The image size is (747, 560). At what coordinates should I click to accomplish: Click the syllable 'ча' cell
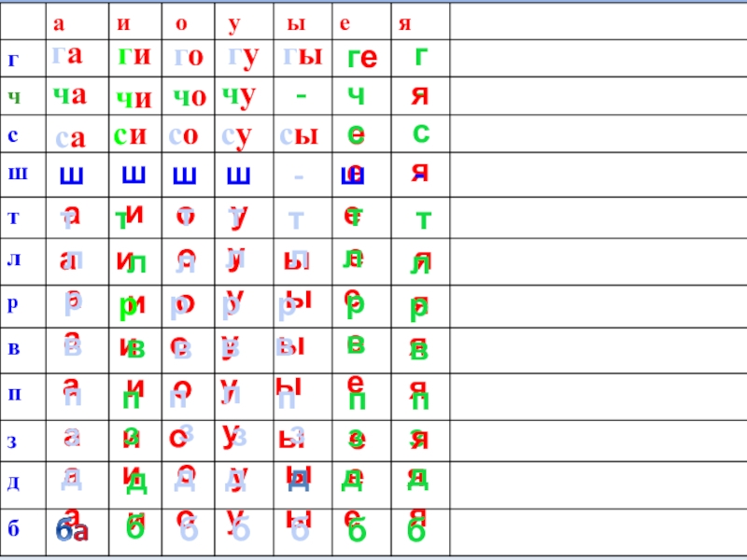tap(69, 95)
